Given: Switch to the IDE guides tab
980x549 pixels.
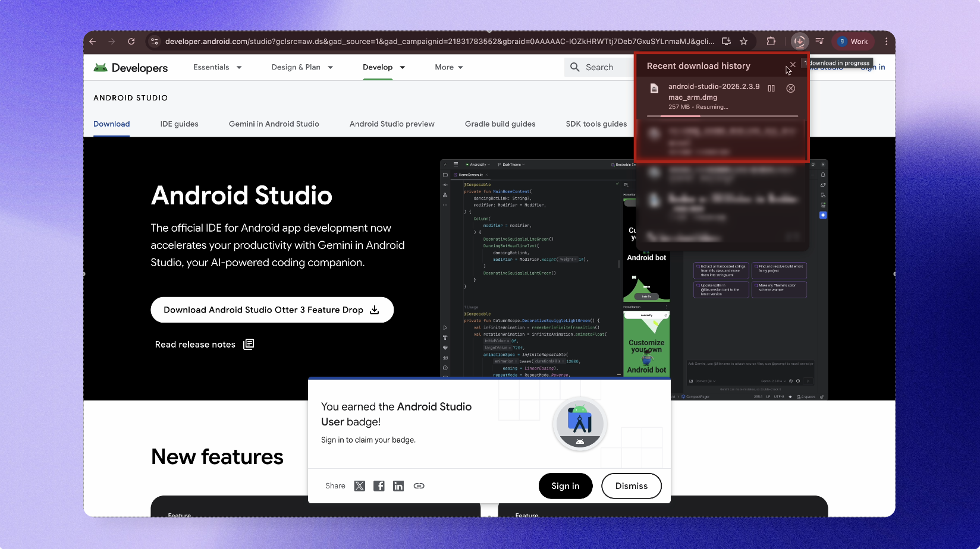Looking at the screenshot, I should (x=179, y=124).
